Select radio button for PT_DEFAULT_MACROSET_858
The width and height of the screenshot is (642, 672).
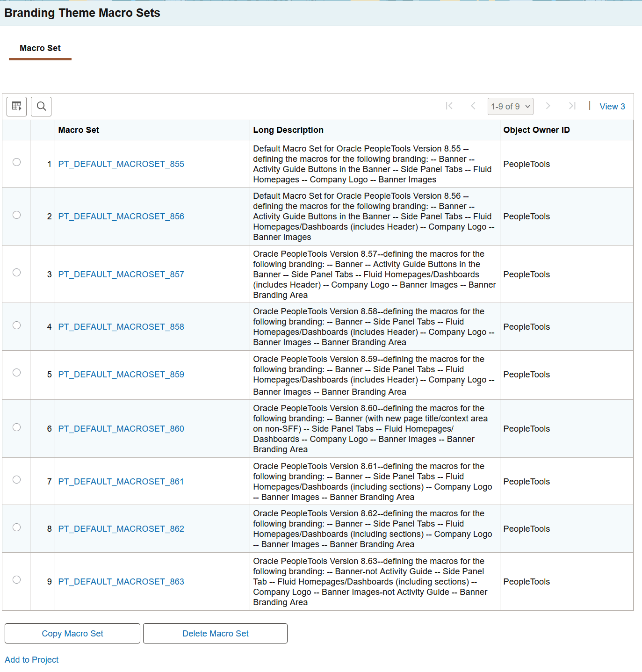point(16,325)
